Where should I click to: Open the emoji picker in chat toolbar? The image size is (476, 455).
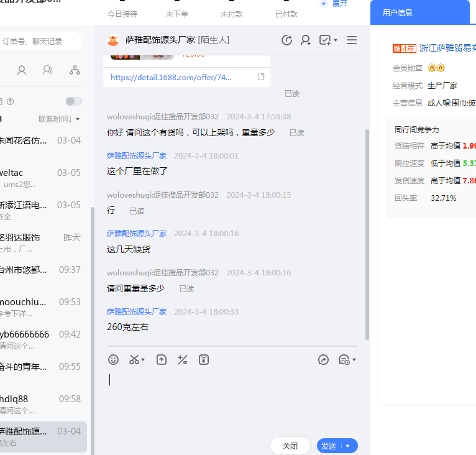(x=113, y=359)
